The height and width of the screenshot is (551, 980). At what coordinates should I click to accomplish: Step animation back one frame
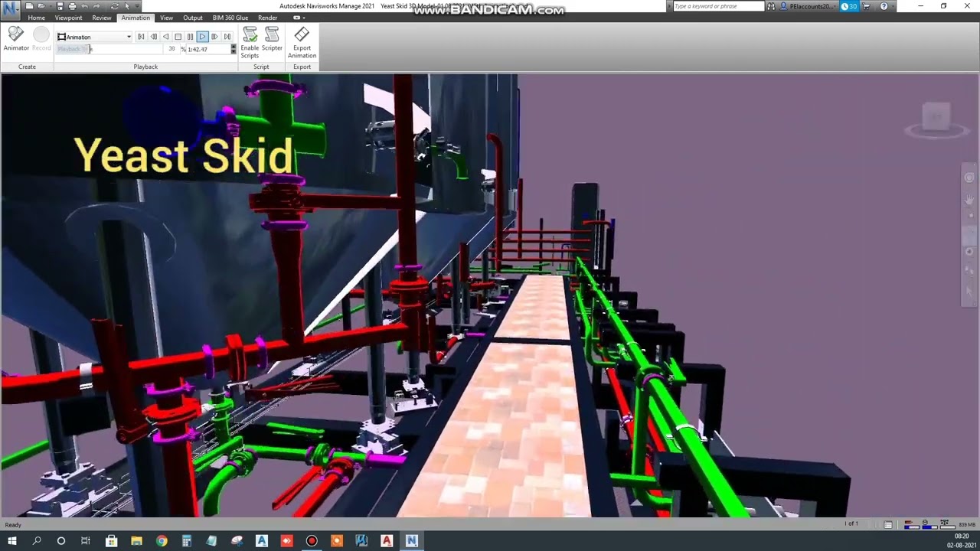[153, 37]
